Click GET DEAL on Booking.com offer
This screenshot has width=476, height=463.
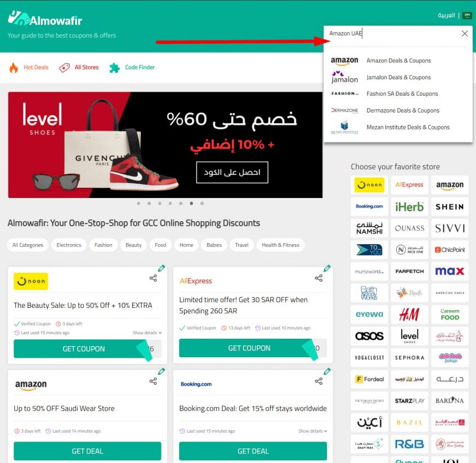(x=253, y=451)
